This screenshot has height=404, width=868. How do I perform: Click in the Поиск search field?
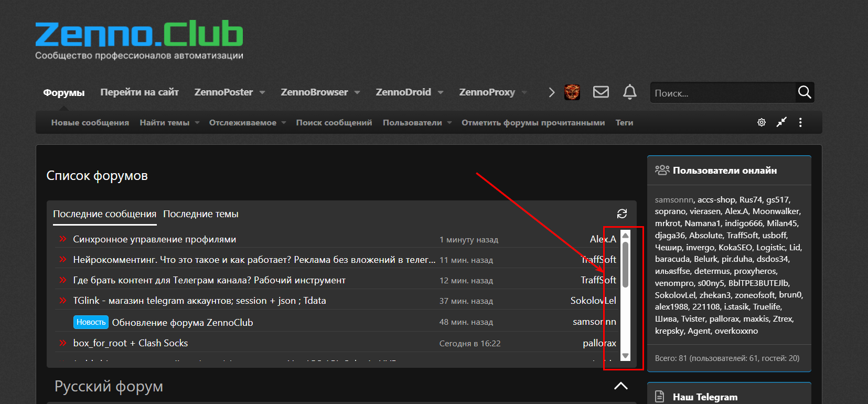coord(724,93)
